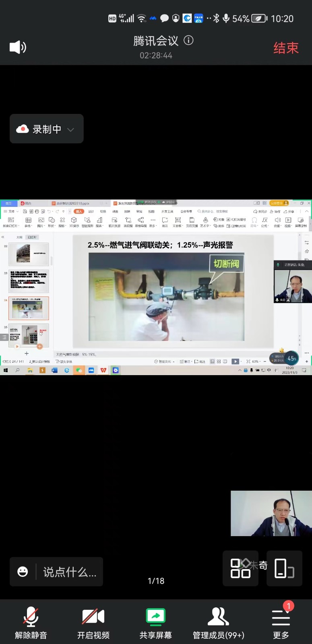
Task: Insert a 文本框 text box
Action: click(178, 222)
